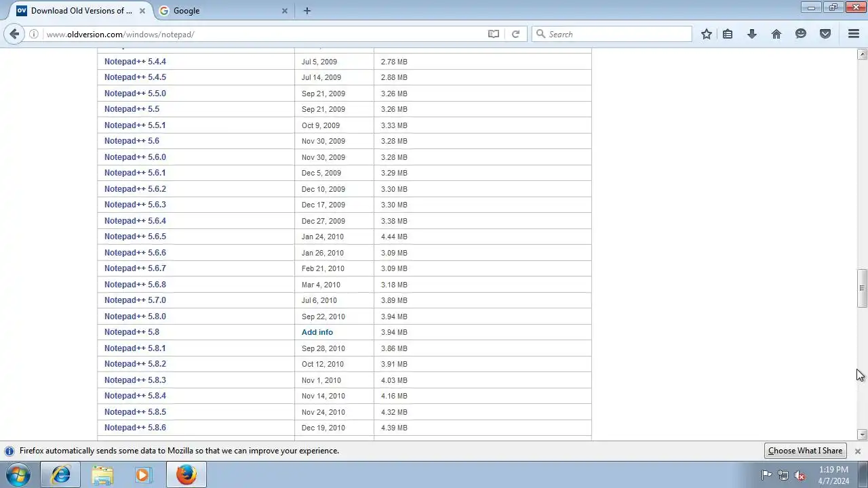
Task: Open Notepad++ 5.5.0 link
Action: click(x=135, y=94)
